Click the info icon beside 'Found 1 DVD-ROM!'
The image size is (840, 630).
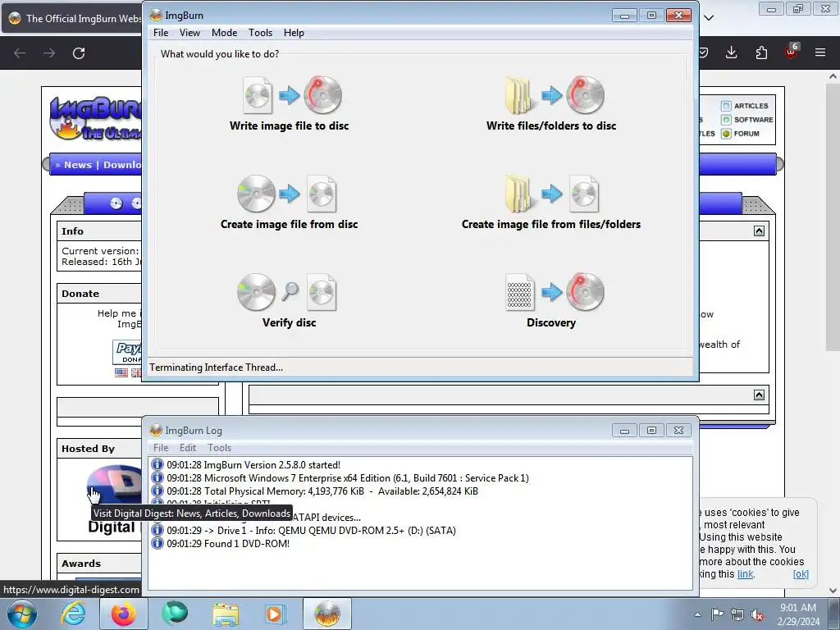(x=157, y=543)
